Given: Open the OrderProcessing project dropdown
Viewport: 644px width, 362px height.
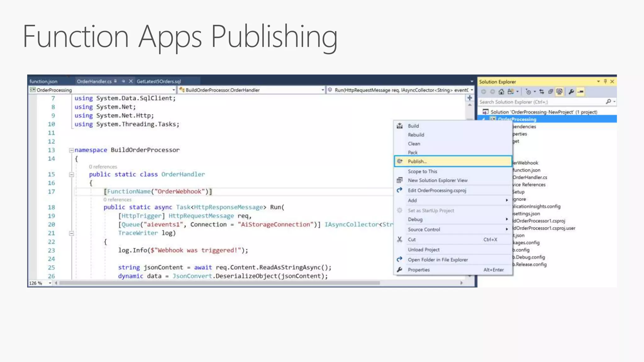Looking at the screenshot, I should (x=173, y=90).
